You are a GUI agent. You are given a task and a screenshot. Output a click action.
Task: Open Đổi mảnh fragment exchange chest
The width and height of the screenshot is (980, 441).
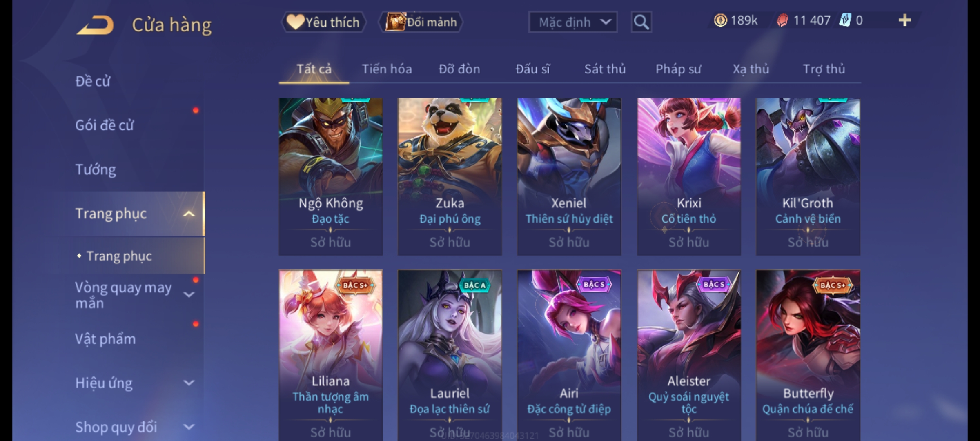tap(421, 22)
